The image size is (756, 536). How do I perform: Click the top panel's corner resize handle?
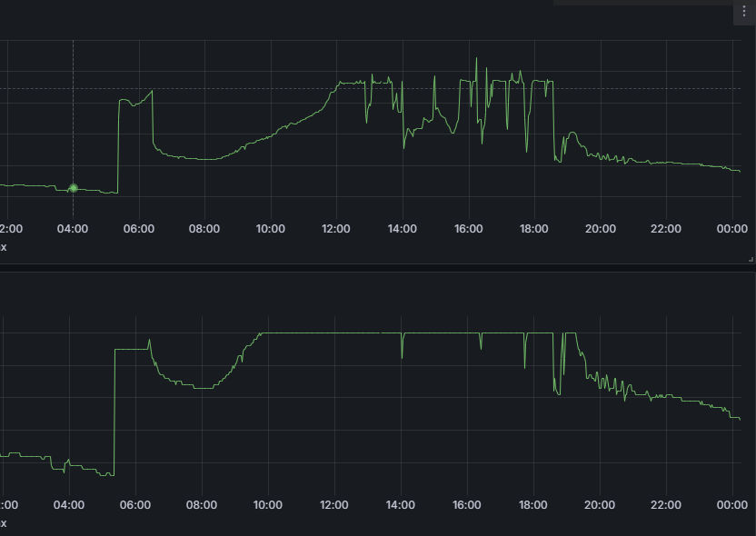point(750,259)
